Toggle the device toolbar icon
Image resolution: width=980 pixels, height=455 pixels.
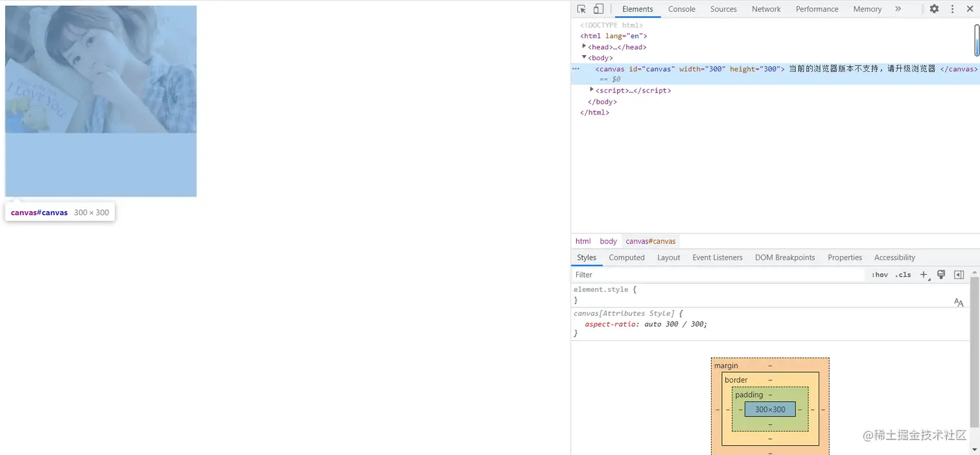click(x=598, y=9)
